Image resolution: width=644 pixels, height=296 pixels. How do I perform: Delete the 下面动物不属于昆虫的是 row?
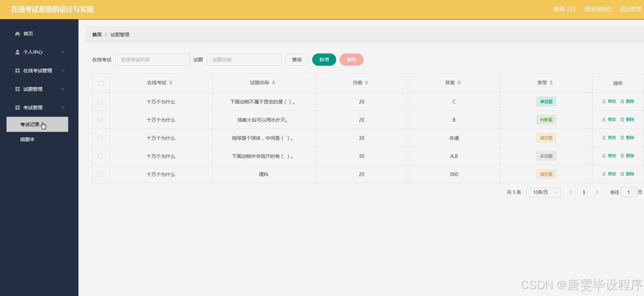627,101
